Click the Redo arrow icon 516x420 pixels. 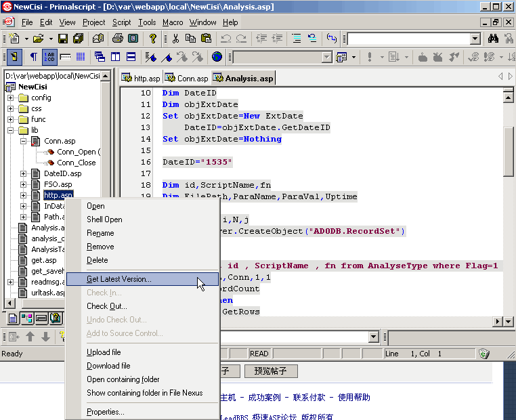242,39
